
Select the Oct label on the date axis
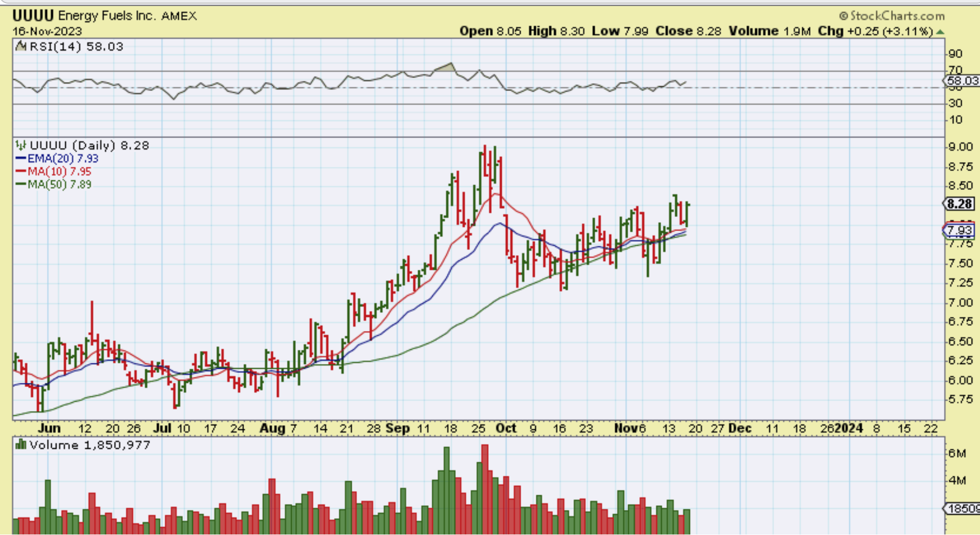point(505,428)
